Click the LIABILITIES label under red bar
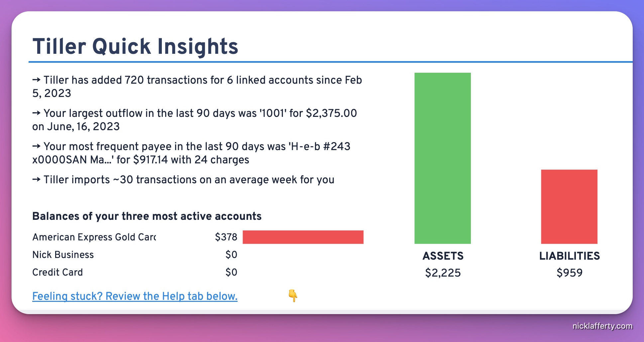The height and width of the screenshot is (342, 644). pyautogui.click(x=569, y=256)
